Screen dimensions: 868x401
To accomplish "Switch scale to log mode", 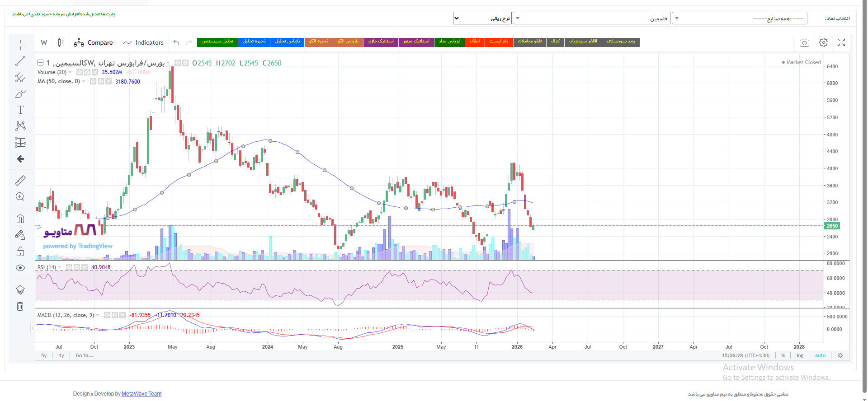I will point(800,355).
